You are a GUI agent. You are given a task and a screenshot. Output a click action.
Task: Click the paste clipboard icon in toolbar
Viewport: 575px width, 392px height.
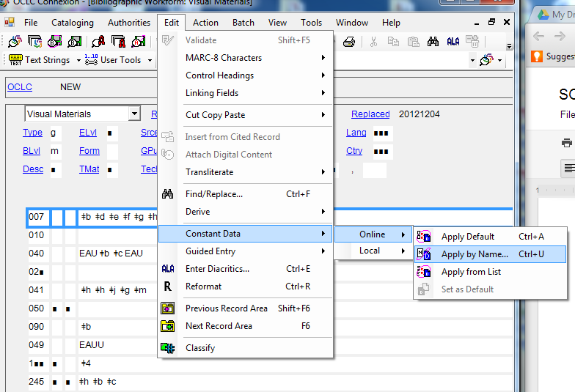[x=414, y=42]
